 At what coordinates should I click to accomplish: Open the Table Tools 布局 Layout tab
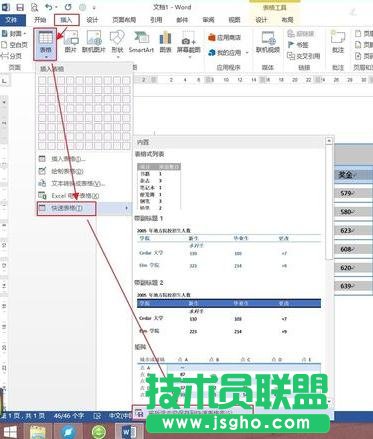[287, 20]
